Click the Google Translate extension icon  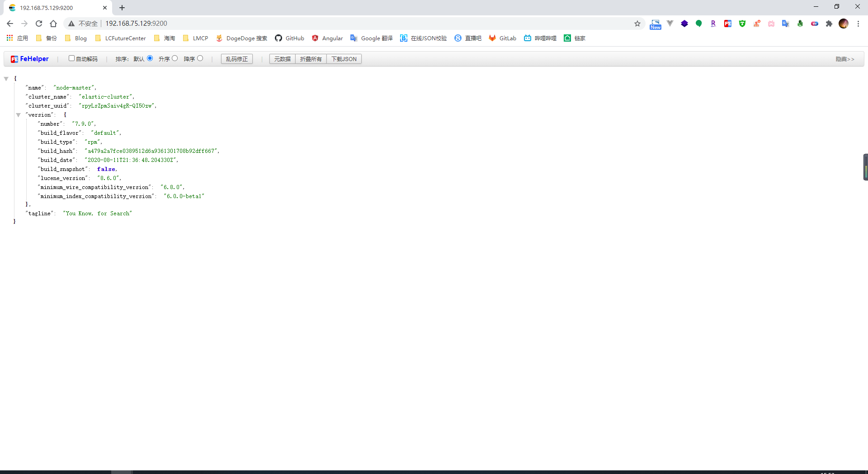[786, 24]
